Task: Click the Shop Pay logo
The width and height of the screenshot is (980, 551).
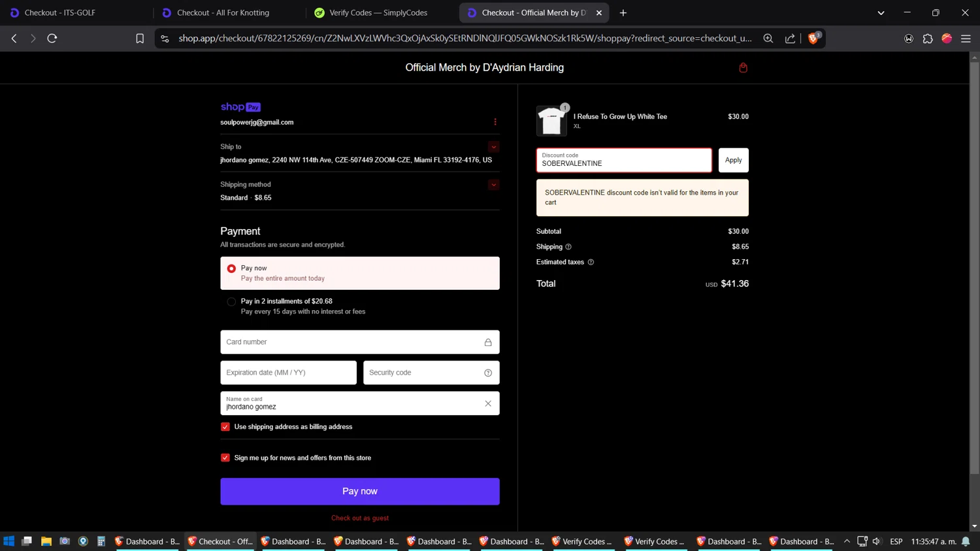Action: [x=240, y=107]
